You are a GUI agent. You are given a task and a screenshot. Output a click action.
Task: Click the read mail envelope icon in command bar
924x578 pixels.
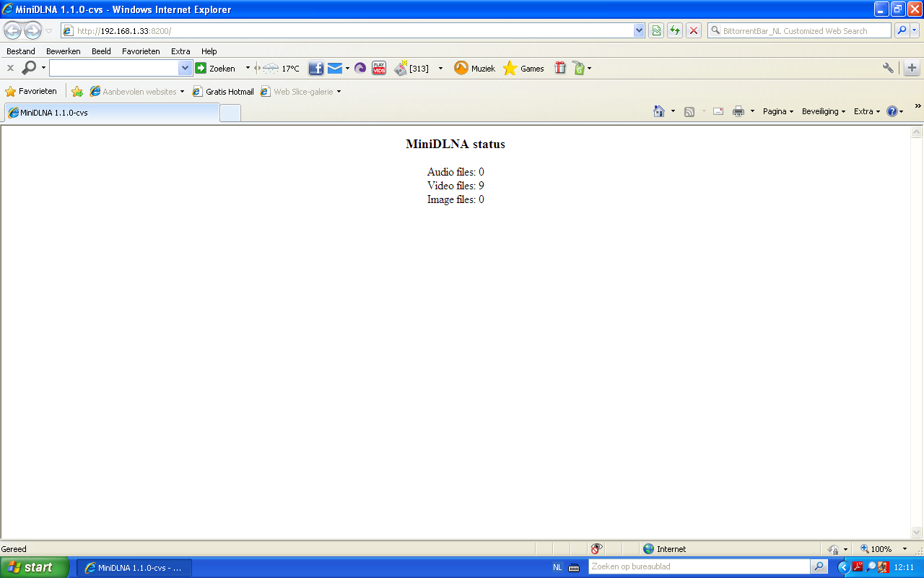718,111
